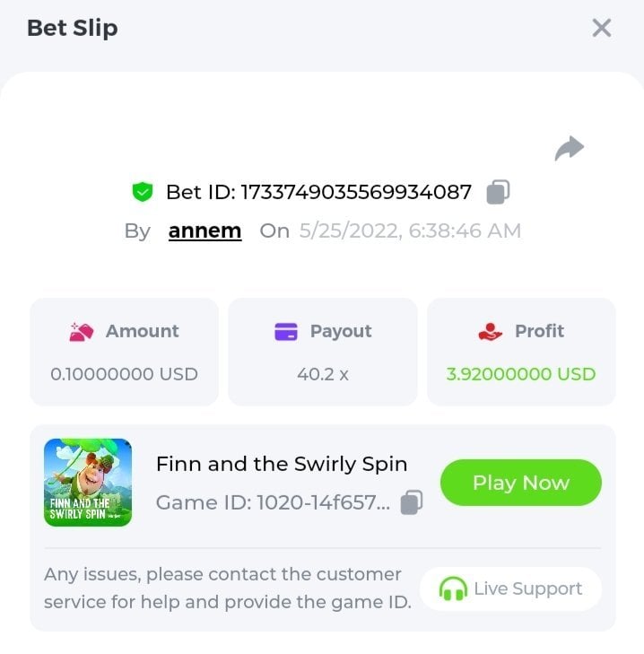Screen dimensions: 644x654
Task: Copy the Game ID
Action: pyautogui.click(x=412, y=502)
